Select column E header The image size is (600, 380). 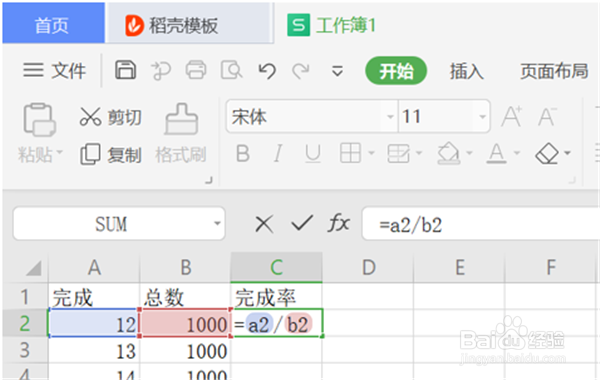point(459,267)
